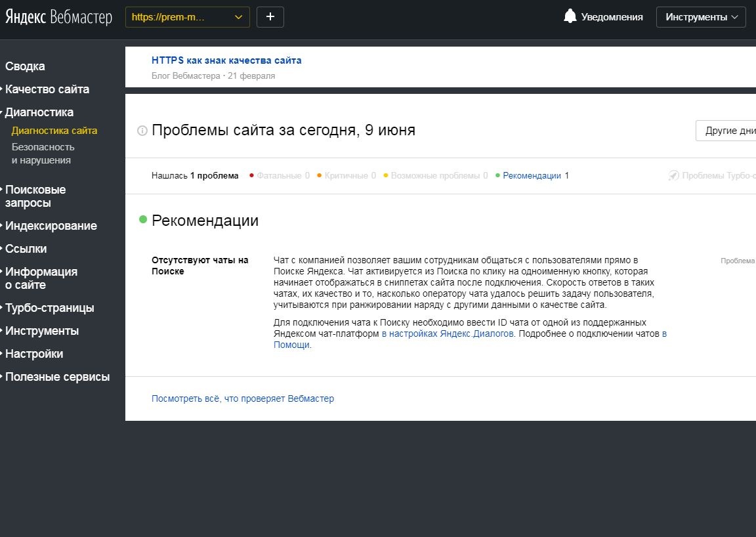
Task: Expand the Поисковые запросы sidebar section
Action: [35, 196]
